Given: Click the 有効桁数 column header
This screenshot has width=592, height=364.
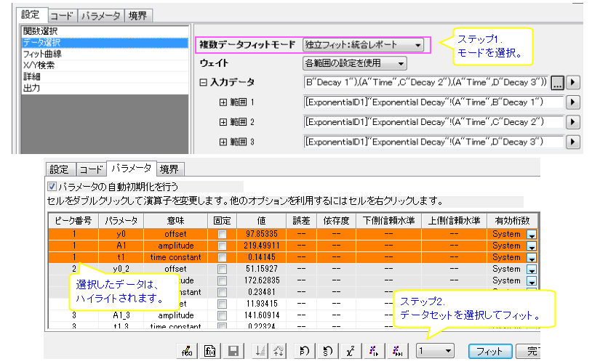Looking at the screenshot, I should 512,221.
